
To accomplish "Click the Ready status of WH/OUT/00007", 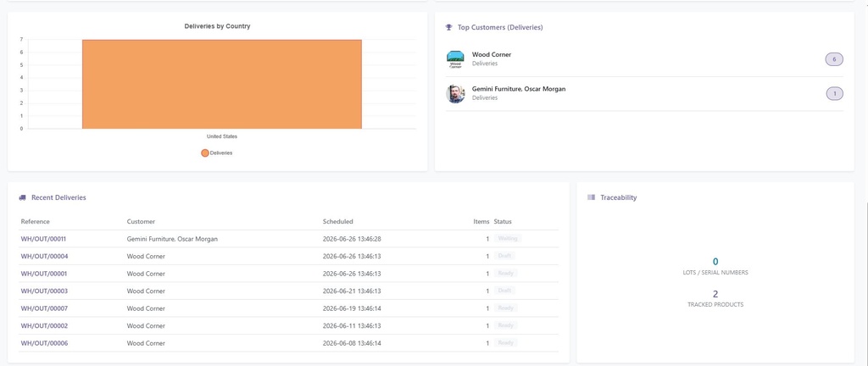I will tap(506, 308).
